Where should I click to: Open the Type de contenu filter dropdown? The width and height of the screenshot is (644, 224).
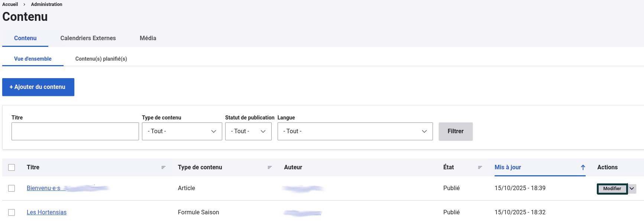[x=182, y=131]
